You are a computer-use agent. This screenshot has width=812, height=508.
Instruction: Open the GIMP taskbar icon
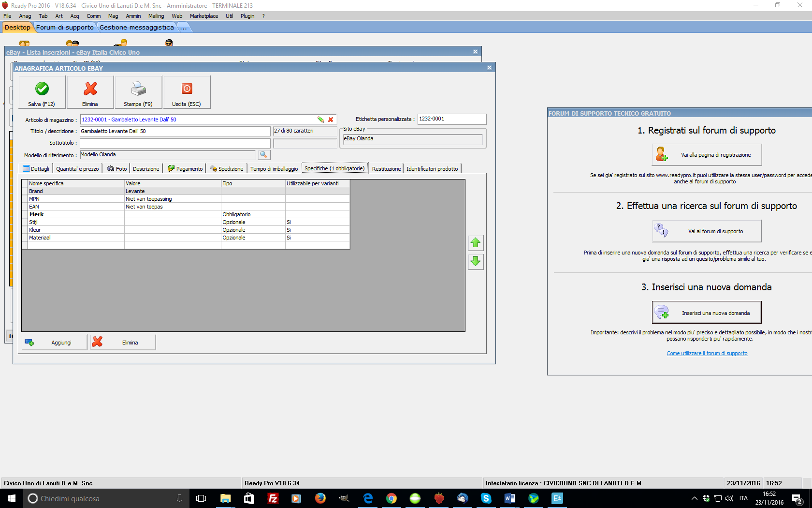point(344,498)
